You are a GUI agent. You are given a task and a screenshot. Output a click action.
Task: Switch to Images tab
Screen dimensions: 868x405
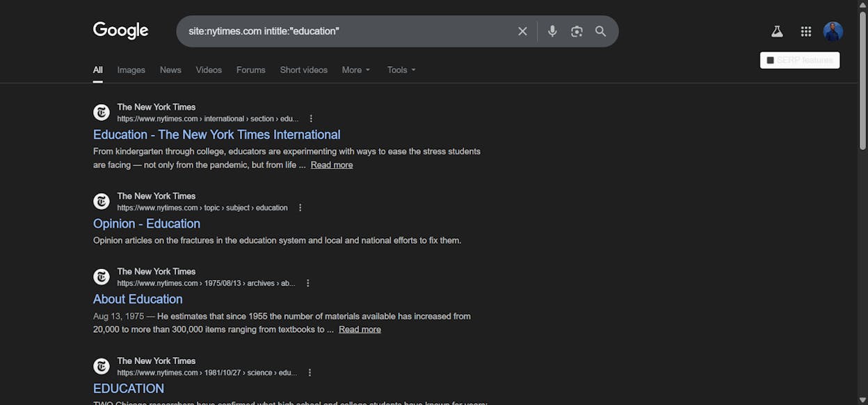(131, 70)
